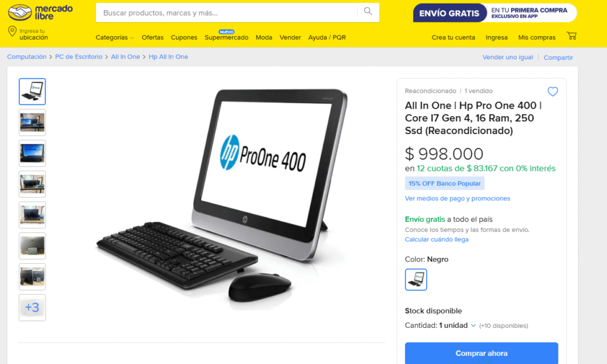Open the shopping cart icon
This screenshot has width=607, height=364.
click(x=571, y=36)
